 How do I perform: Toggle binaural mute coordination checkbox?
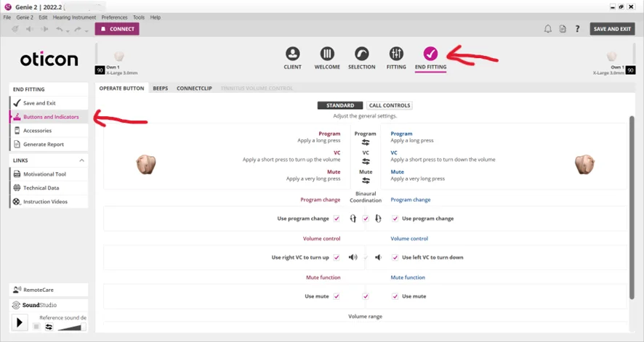366,296
